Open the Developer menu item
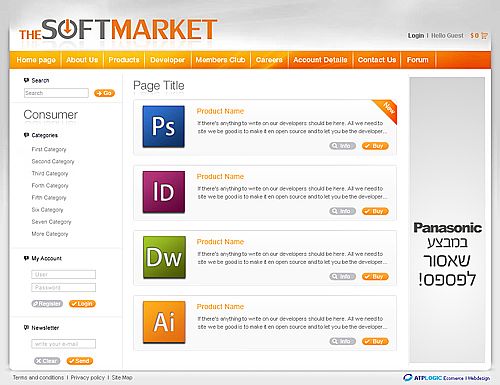 167,60
